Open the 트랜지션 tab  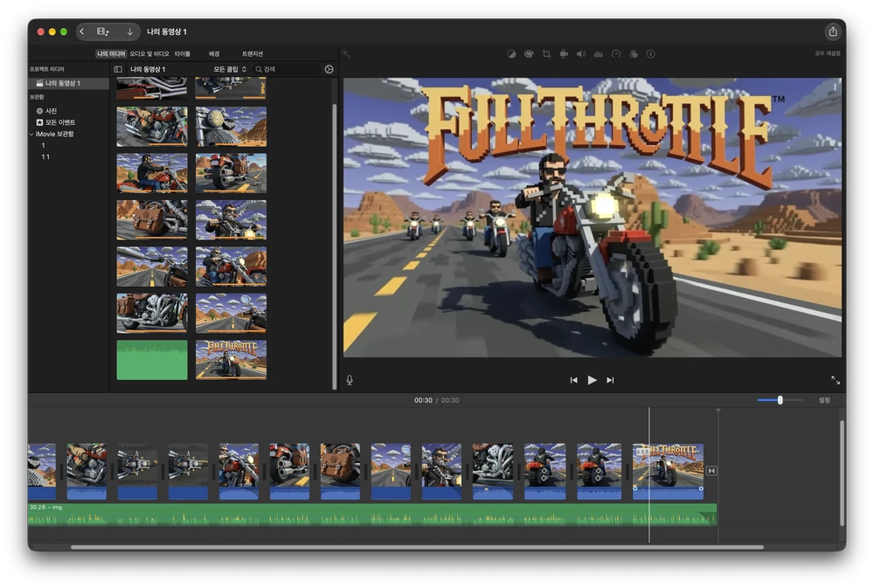click(253, 53)
